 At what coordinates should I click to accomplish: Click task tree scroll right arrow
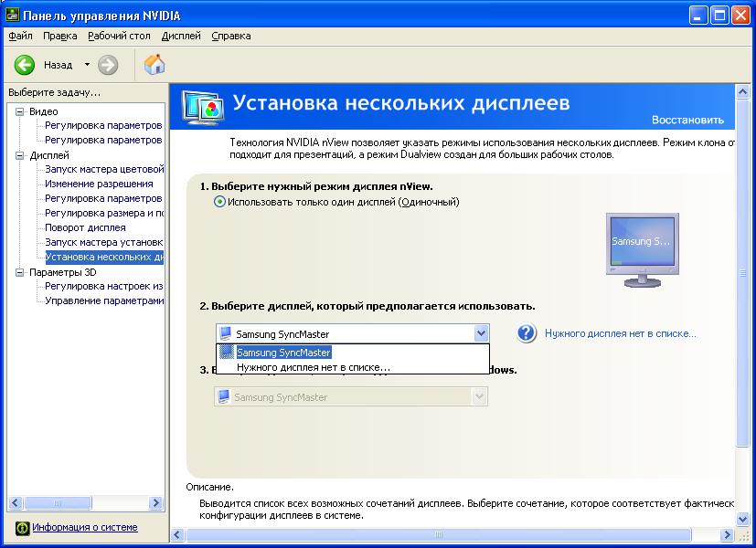155,503
